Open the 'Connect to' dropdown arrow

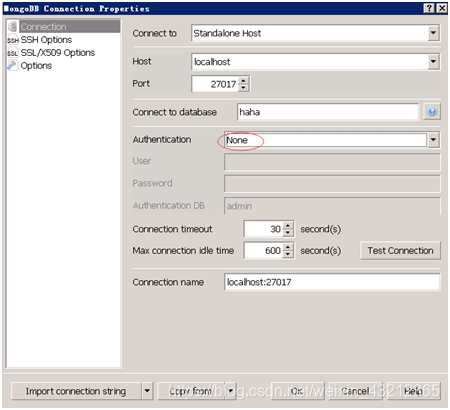tap(433, 33)
